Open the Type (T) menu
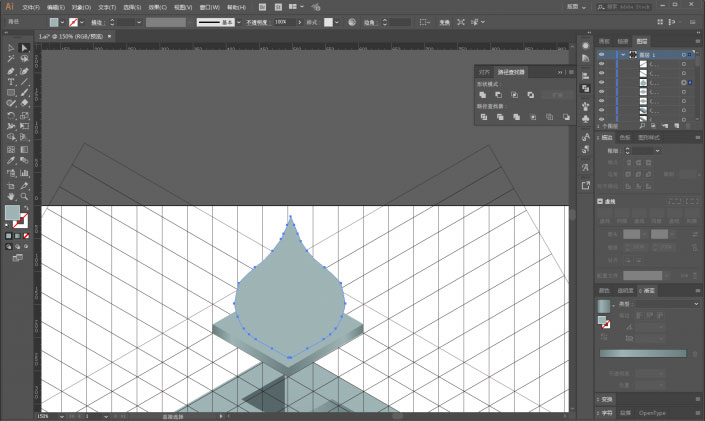This screenshot has height=421, width=705. (107, 7)
